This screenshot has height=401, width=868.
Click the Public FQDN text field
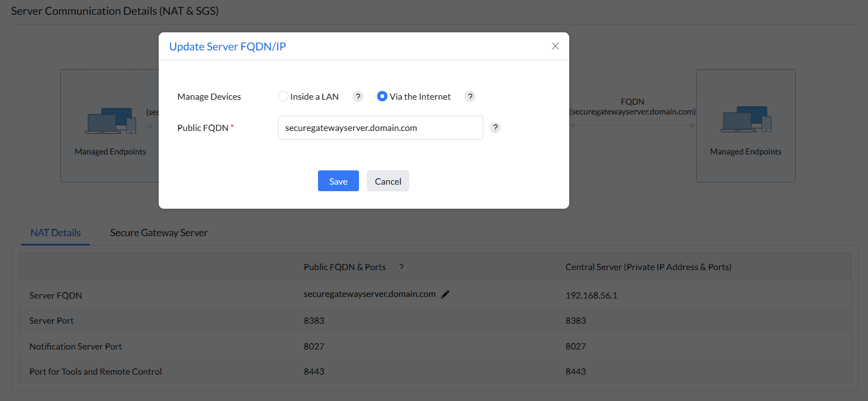pos(380,128)
